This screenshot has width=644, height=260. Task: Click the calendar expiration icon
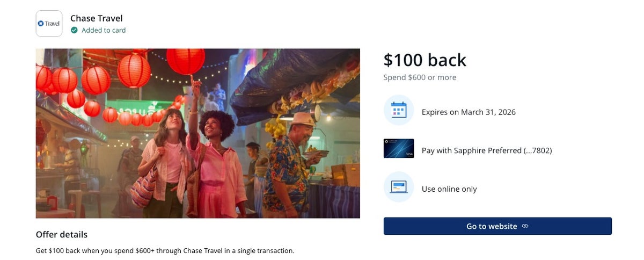pos(399,110)
